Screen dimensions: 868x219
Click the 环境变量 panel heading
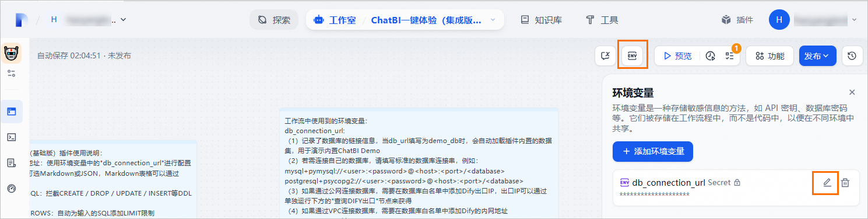click(632, 93)
